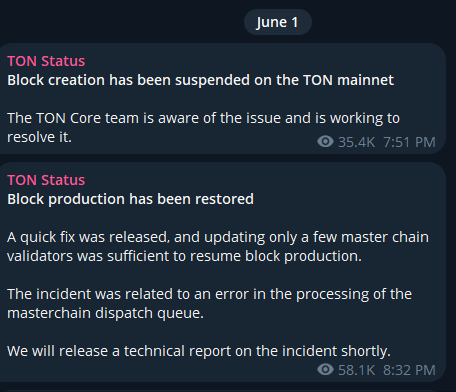This screenshot has width=456, height=392.
Task: Click the line starting 'A quick fix was released'
Action: pos(218,237)
